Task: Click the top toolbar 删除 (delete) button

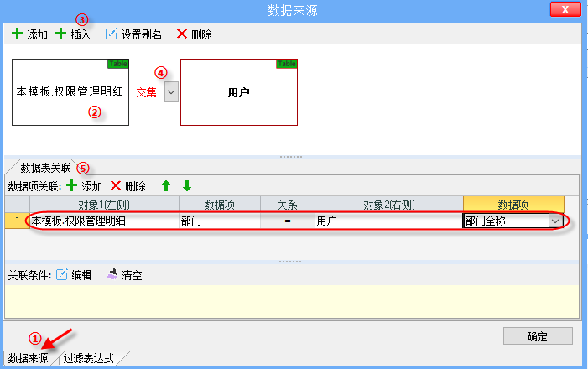Action: pos(195,34)
